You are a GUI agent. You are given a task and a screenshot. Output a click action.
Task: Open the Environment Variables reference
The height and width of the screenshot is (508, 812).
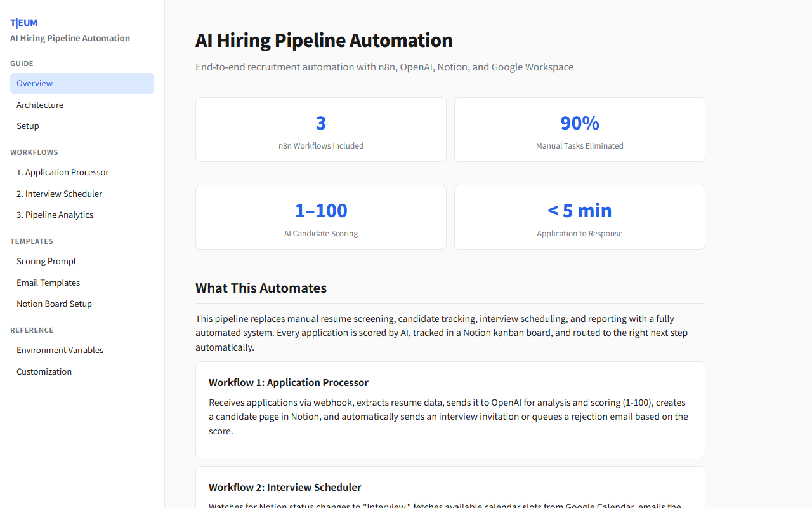click(60, 350)
